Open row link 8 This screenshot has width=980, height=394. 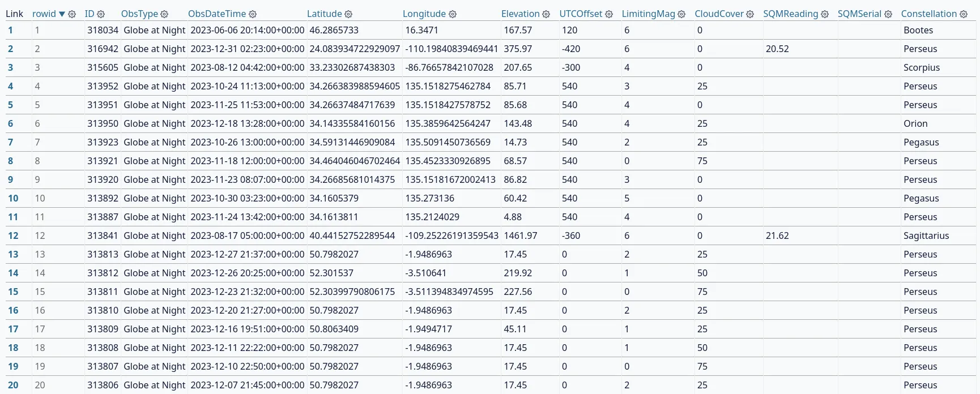[x=10, y=161]
